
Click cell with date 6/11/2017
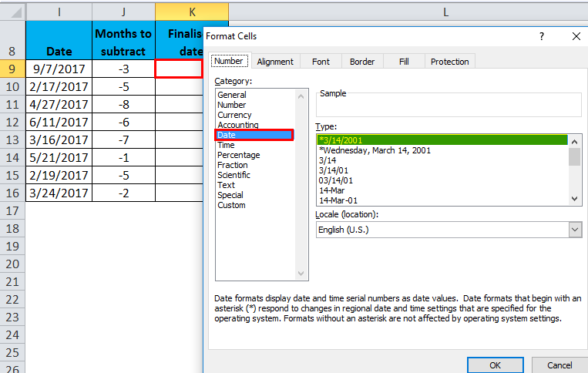(x=59, y=123)
